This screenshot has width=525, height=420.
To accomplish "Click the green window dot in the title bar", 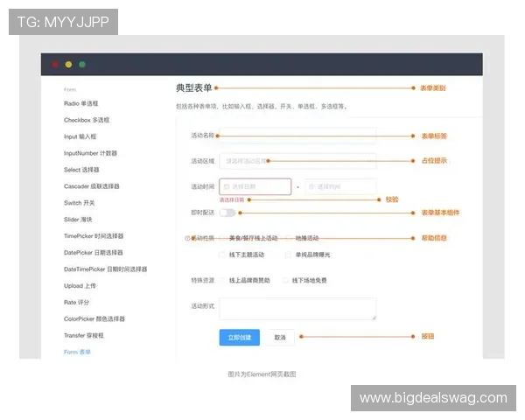I will tap(82, 64).
